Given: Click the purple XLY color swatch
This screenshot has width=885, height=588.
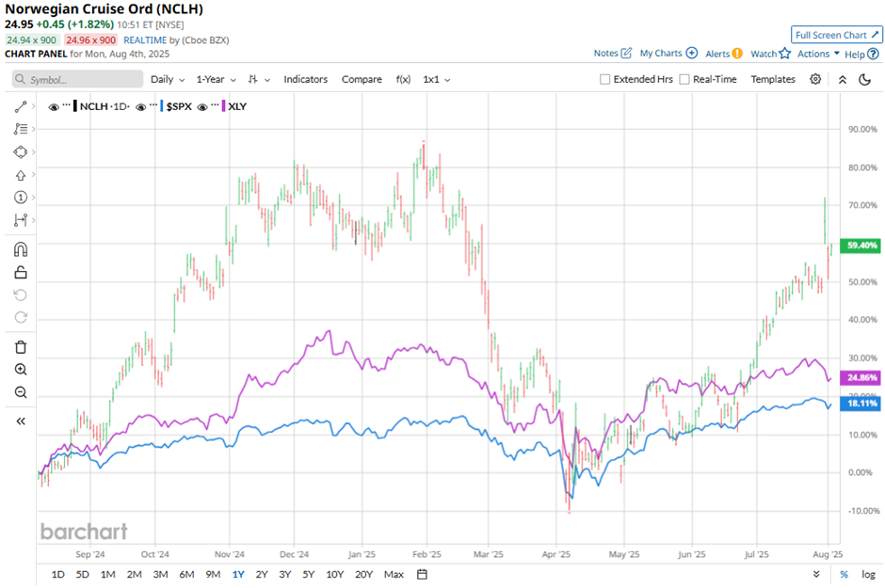Looking at the screenshot, I should click(x=223, y=106).
